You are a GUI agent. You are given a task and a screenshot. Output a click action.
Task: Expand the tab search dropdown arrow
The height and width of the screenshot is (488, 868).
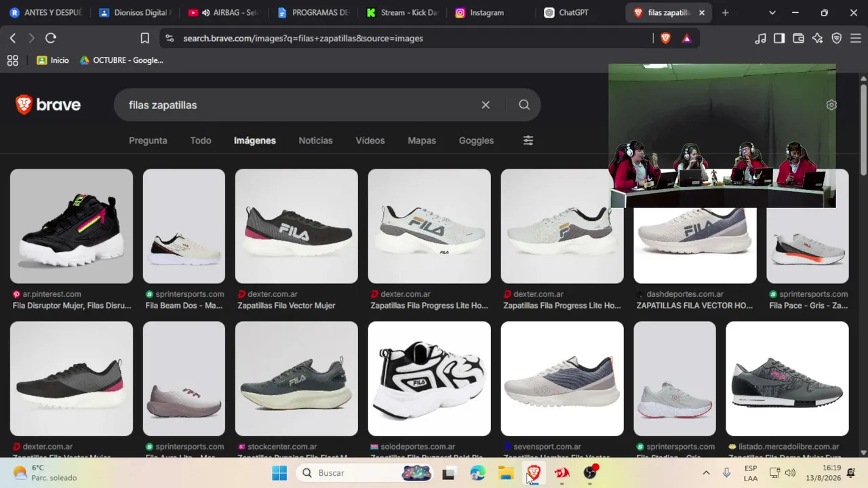tap(772, 13)
